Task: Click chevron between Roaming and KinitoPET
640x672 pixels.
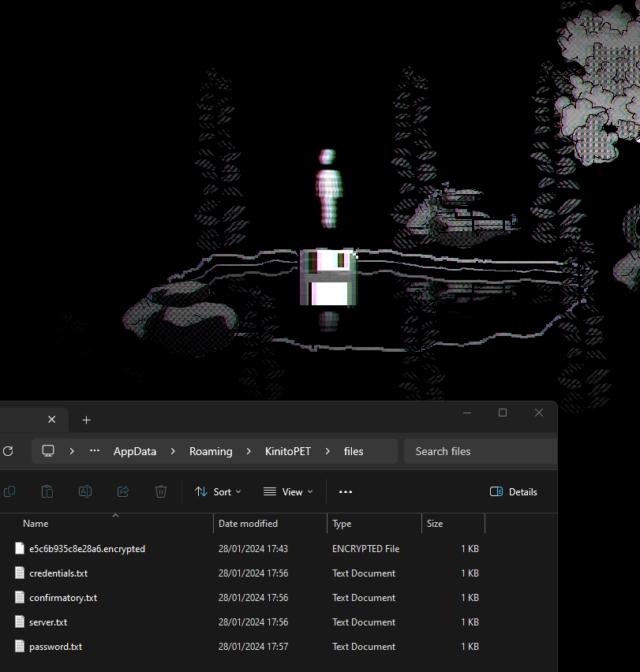Action: [x=249, y=451]
